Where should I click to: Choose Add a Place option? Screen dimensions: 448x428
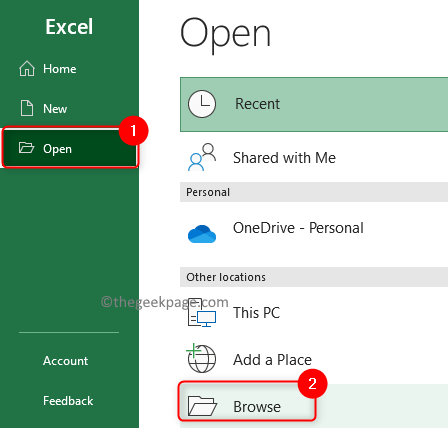pos(314,359)
